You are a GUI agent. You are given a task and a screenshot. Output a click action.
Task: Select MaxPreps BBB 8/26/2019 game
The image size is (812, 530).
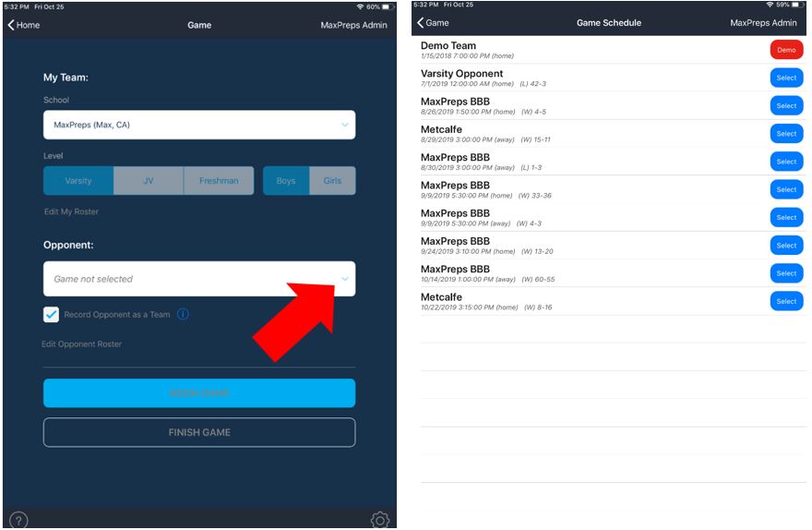point(786,105)
